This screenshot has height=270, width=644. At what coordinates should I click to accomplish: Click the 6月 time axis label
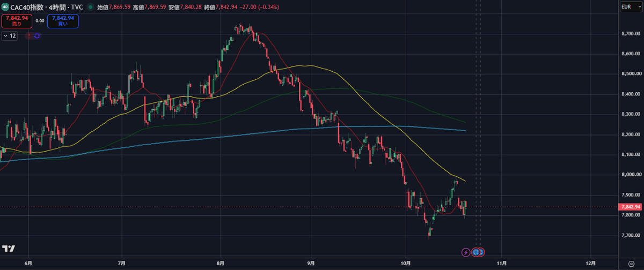pyautogui.click(x=28, y=264)
